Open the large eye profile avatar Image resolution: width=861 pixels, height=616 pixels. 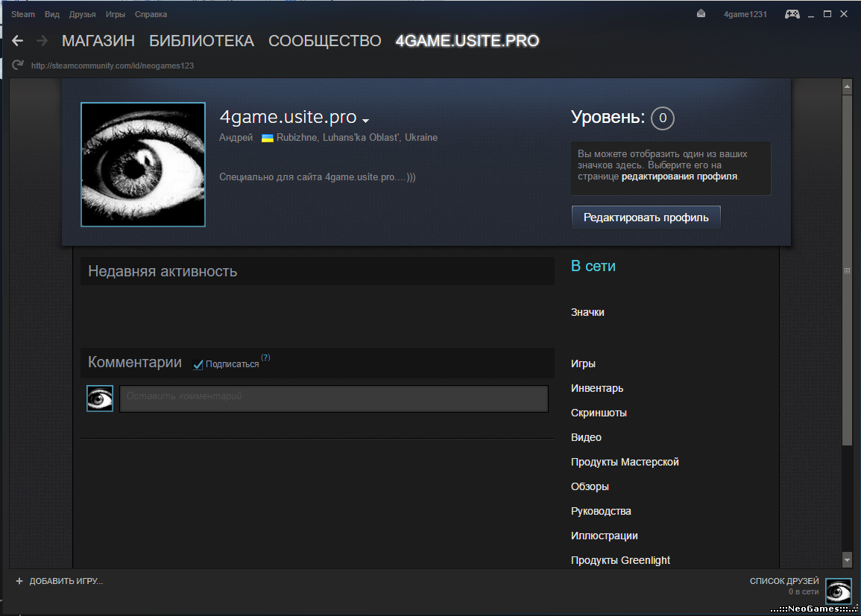143,165
